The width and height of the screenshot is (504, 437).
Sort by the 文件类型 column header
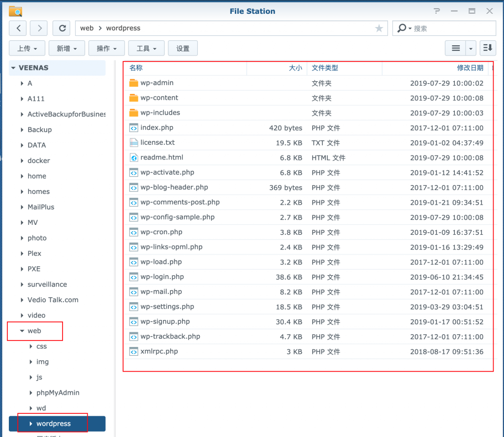point(325,68)
